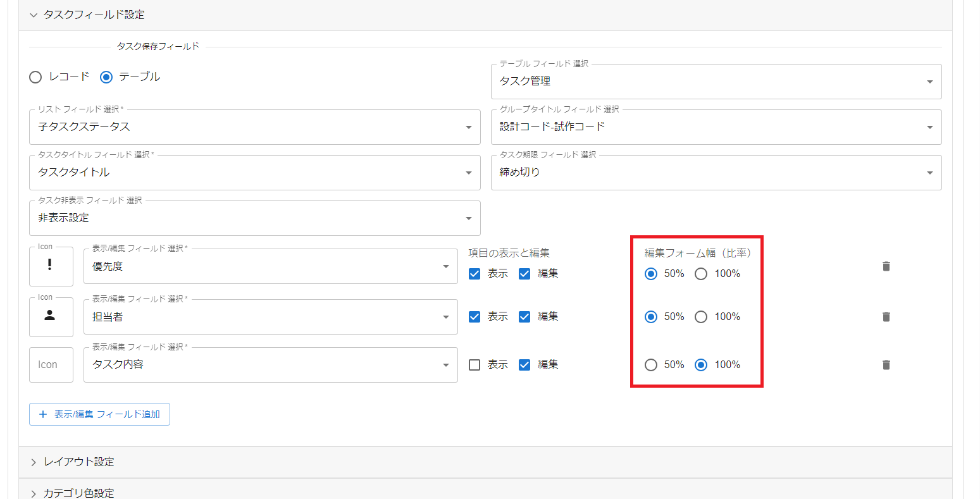Uncheck 表示 for the 優先度 field
The width and height of the screenshot is (980, 499).
tap(474, 273)
